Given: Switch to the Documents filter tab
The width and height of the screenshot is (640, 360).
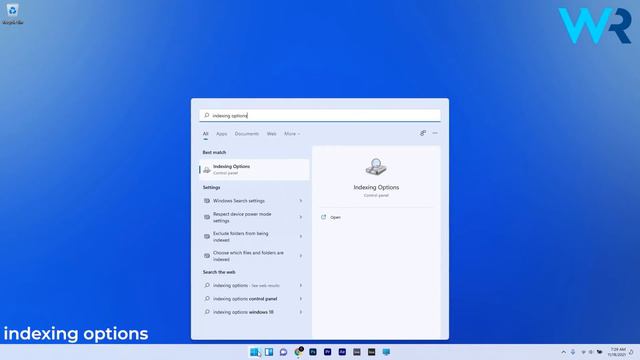Looking at the screenshot, I should pos(247,134).
